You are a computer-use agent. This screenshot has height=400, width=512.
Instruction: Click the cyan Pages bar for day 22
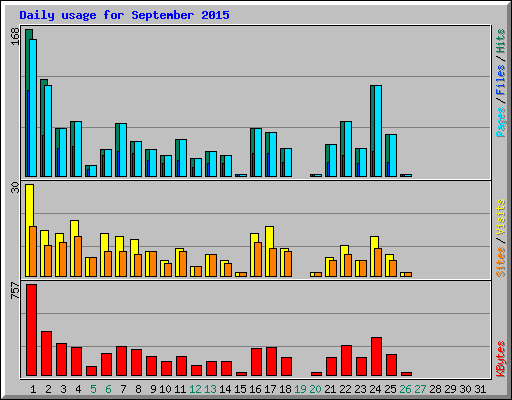point(348,149)
